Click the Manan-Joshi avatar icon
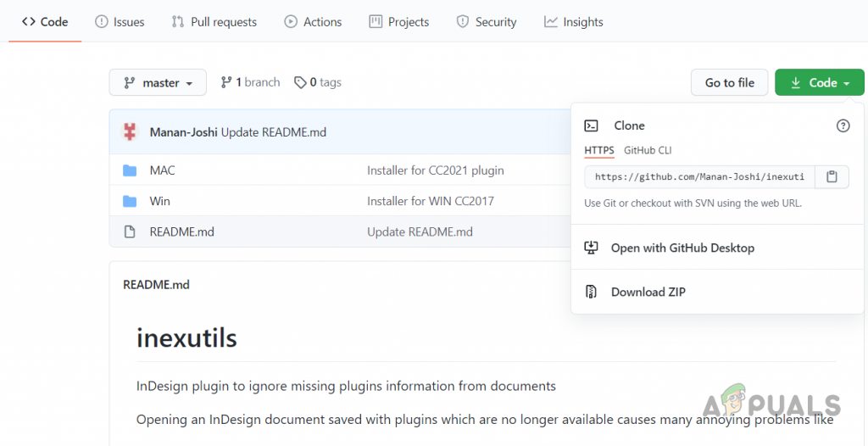The width and height of the screenshot is (868, 446). click(x=130, y=131)
